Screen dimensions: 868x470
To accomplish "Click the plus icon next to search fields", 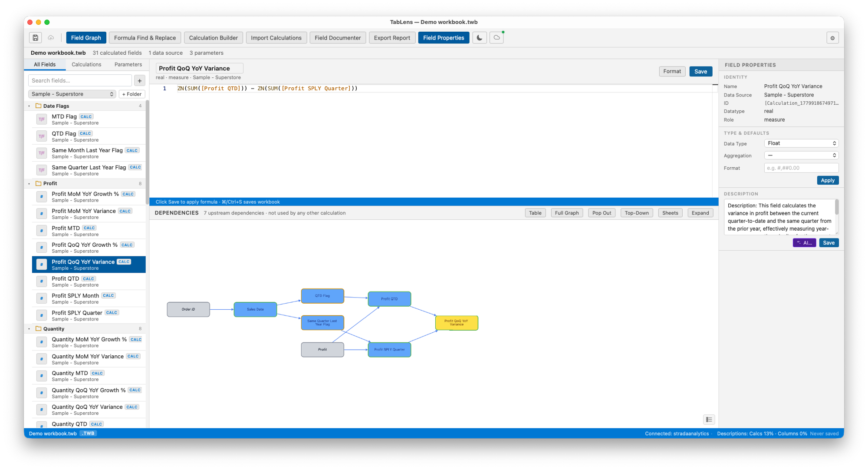I will (x=140, y=80).
